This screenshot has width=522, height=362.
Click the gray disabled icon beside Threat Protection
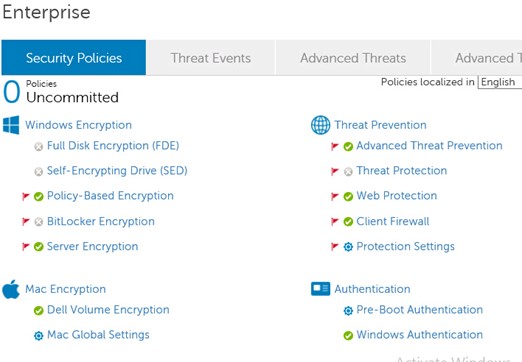click(348, 172)
